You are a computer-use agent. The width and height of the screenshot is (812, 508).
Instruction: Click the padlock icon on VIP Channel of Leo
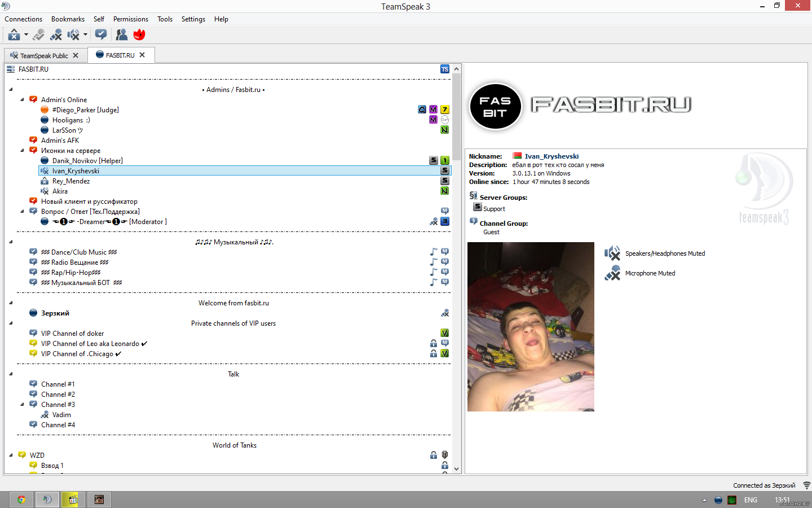(433, 343)
